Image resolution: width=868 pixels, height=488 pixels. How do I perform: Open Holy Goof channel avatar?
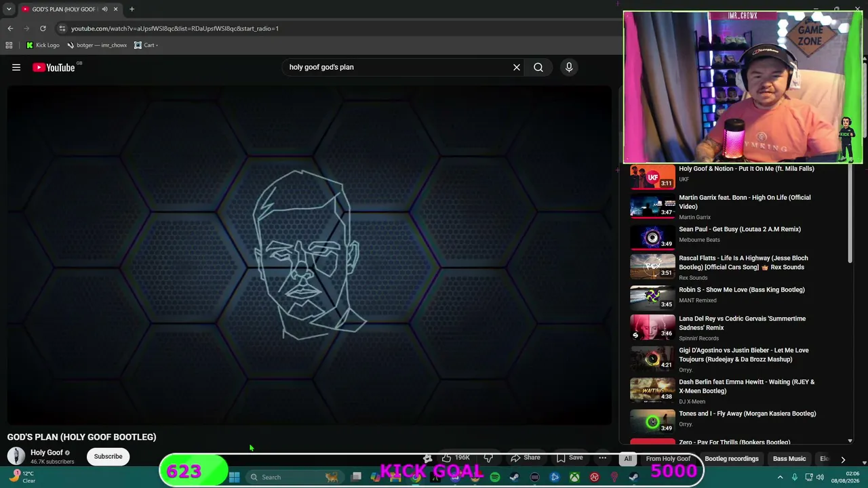tap(16, 456)
